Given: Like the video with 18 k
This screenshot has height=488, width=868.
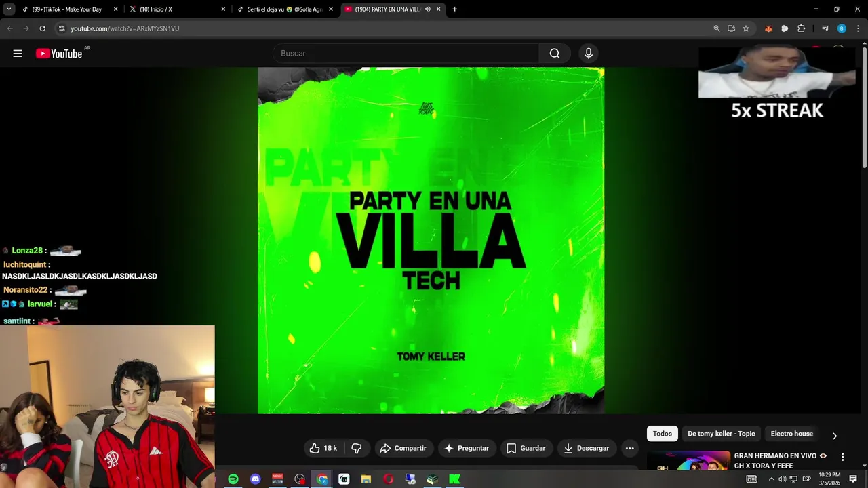Looking at the screenshot, I should click(x=323, y=448).
